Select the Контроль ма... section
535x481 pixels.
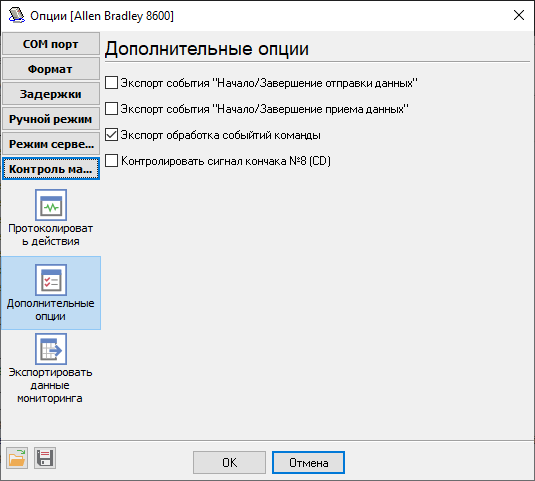tap(51, 169)
